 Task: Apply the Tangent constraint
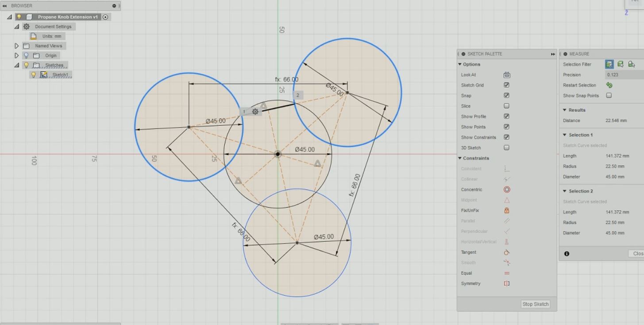click(507, 252)
